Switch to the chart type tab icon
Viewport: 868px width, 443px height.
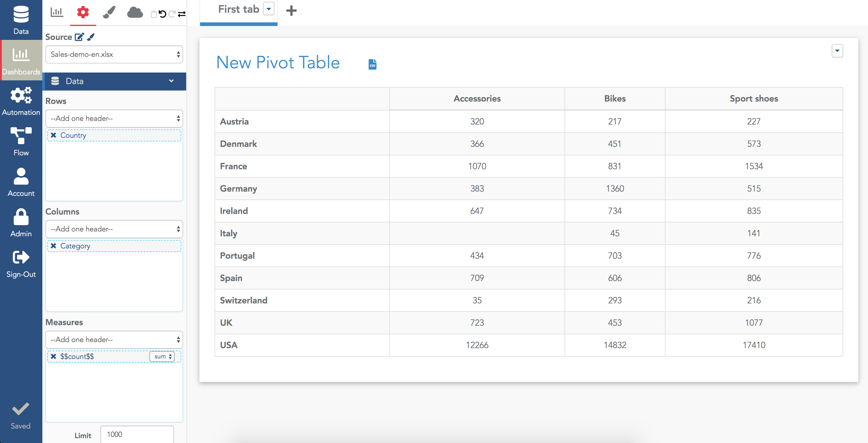click(57, 12)
